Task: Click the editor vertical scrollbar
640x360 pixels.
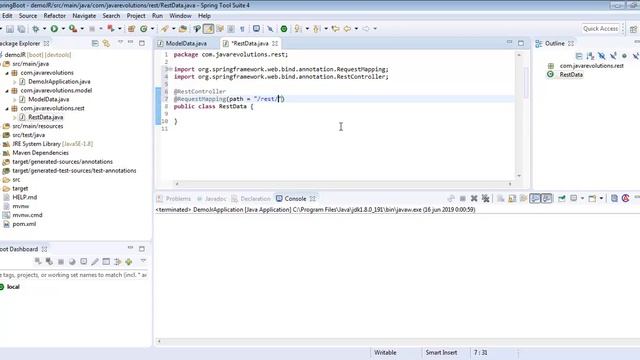Action: (519, 116)
